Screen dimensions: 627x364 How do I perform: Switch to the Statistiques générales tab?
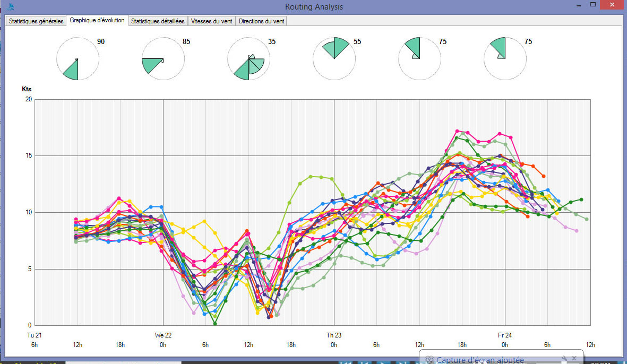click(x=36, y=21)
